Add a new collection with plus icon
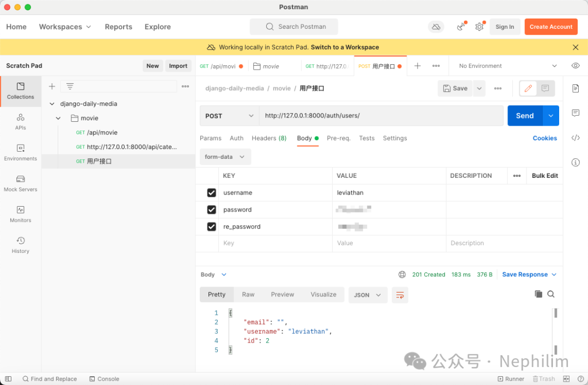The image size is (588, 385). coord(52,86)
